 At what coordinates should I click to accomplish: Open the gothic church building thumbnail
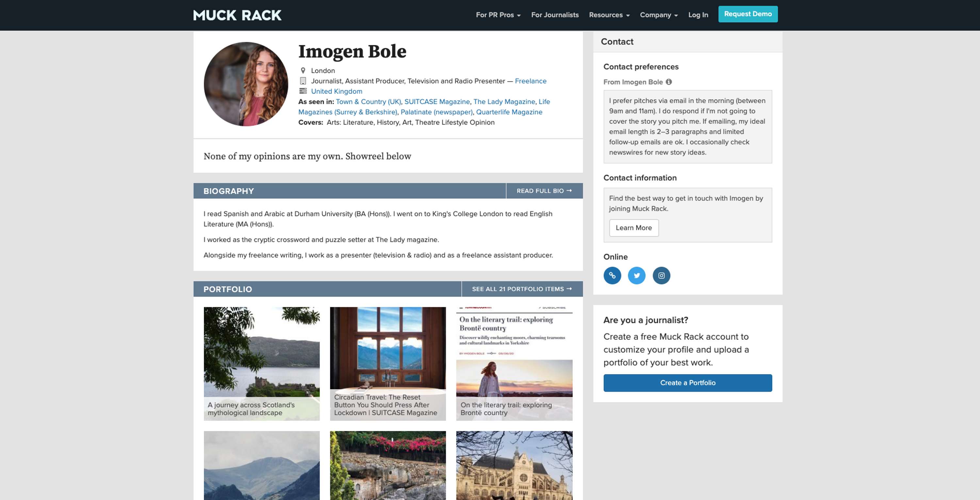click(x=514, y=465)
